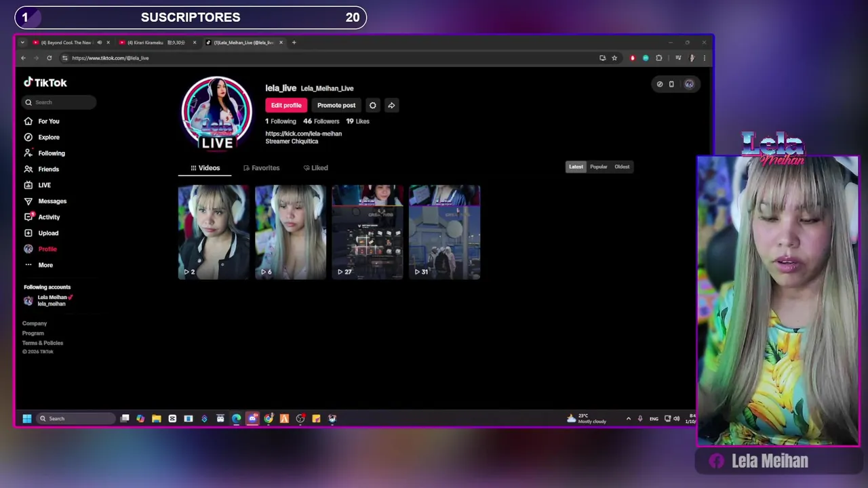The width and height of the screenshot is (868, 488).
Task: Open the 46 Followers list
Action: tap(321, 121)
